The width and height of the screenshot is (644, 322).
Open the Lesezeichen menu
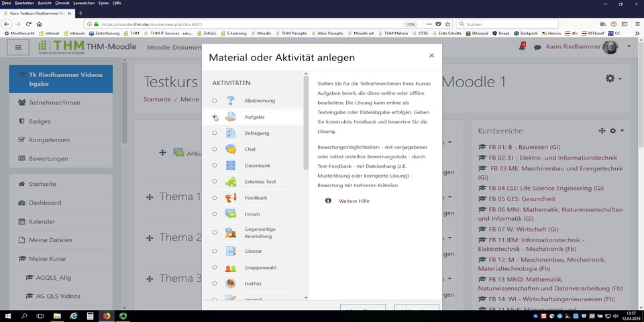(85, 3)
